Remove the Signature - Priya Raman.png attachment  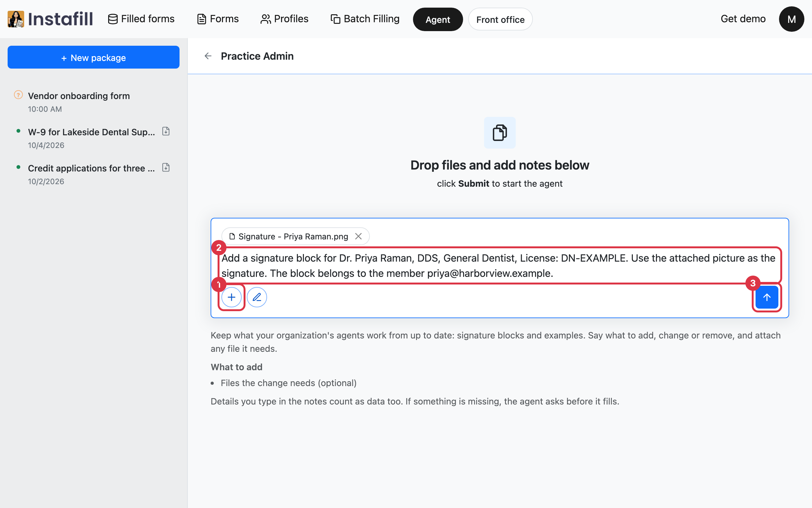coord(358,236)
